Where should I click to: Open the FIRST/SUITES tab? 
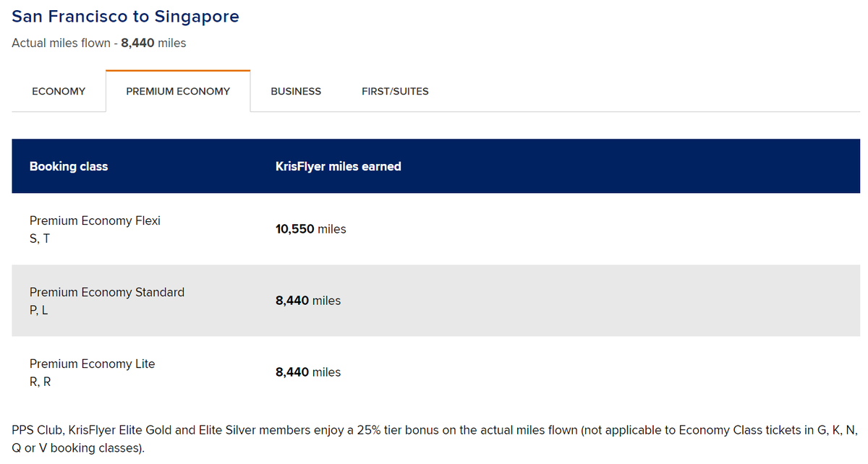click(x=395, y=91)
